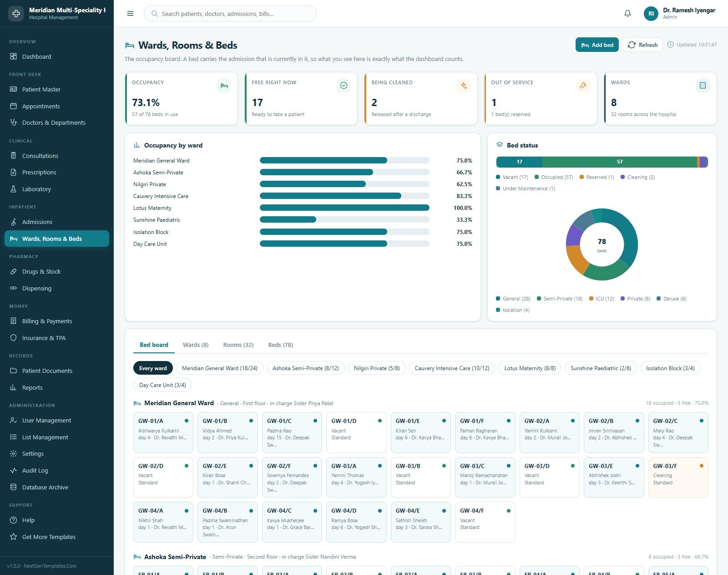Filter by Isolation Block (3/4)

670,368
